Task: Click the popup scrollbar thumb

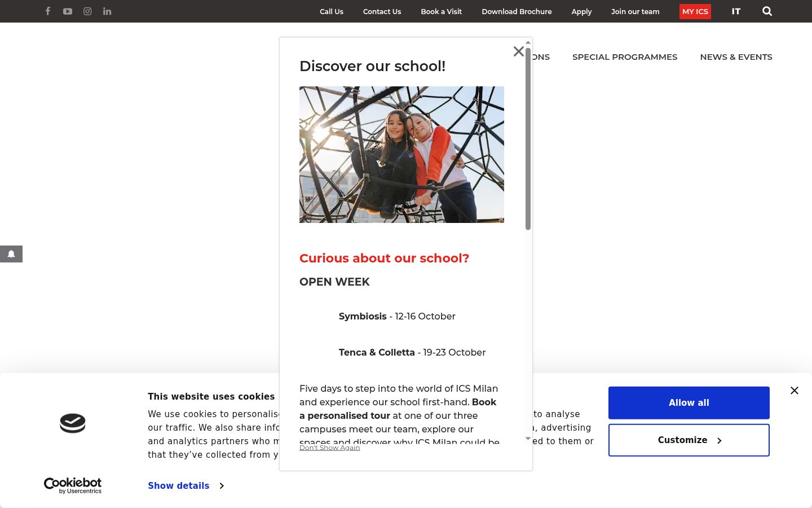Action: 528,139
